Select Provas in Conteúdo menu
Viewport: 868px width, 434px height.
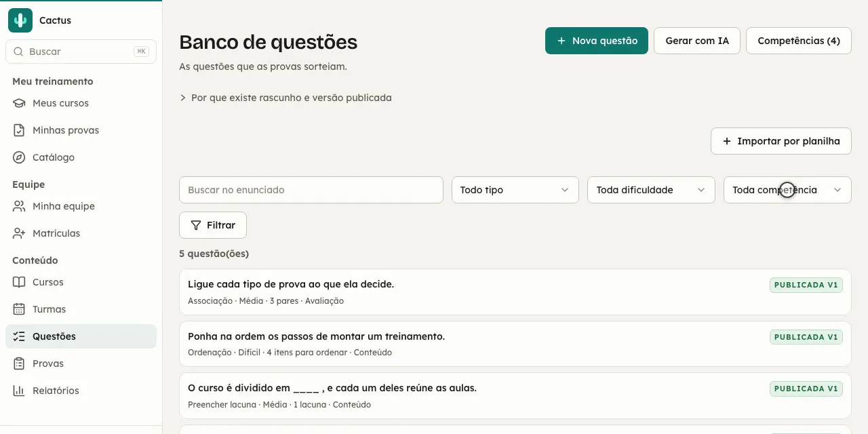[81, 363]
